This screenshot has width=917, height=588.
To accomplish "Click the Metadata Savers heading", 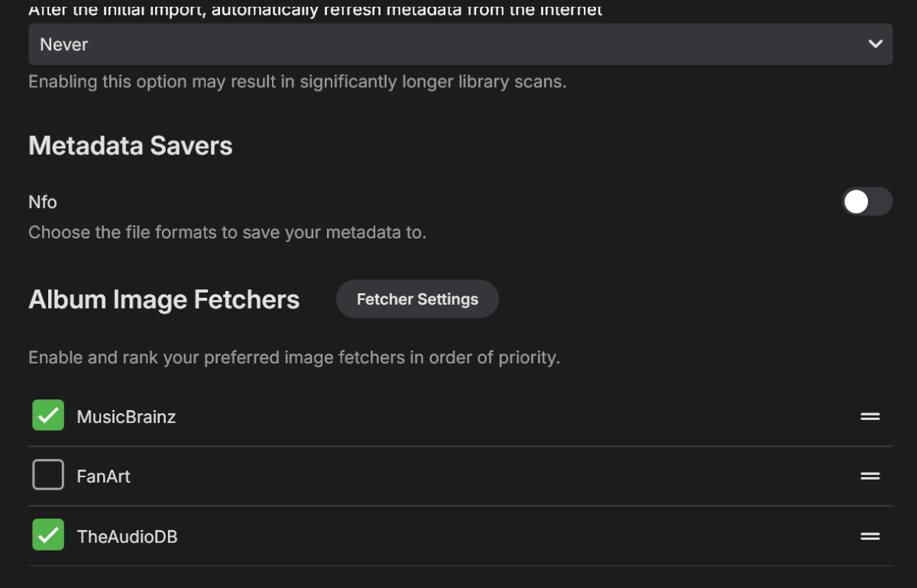I will (x=131, y=146).
